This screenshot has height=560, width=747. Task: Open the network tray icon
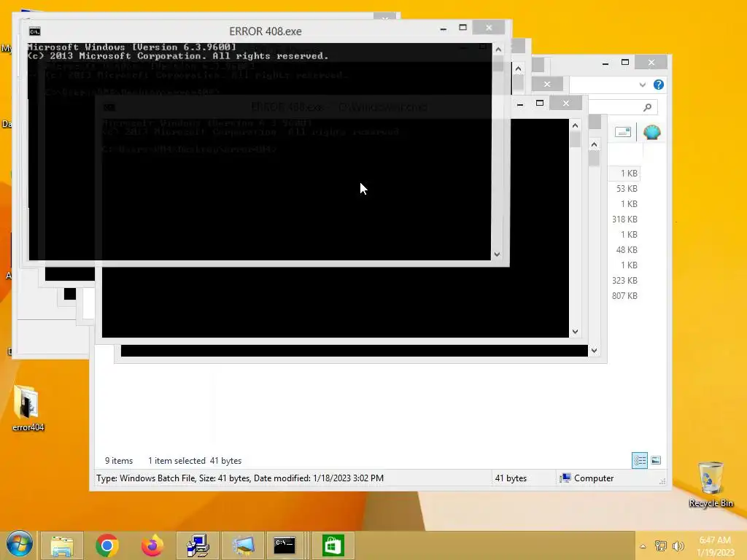coord(661,545)
